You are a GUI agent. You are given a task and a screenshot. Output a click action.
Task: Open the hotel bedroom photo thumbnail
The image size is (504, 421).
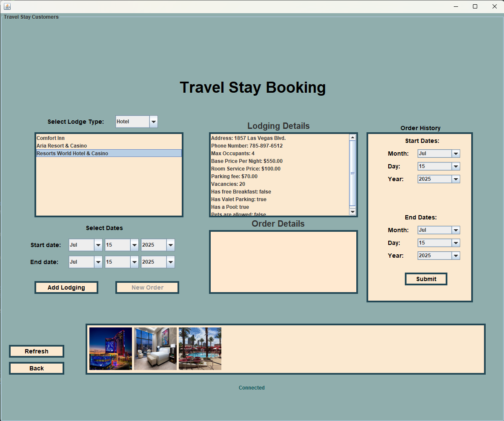[x=155, y=349]
